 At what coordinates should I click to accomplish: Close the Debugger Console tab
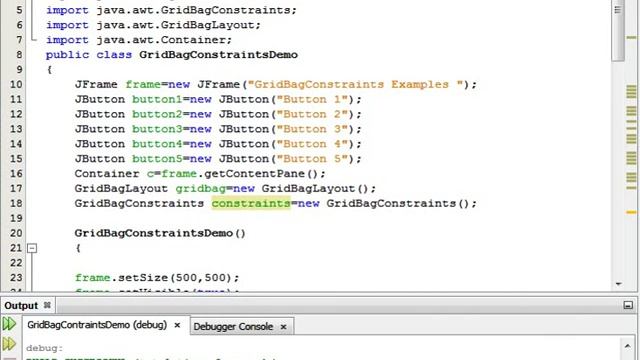283,327
